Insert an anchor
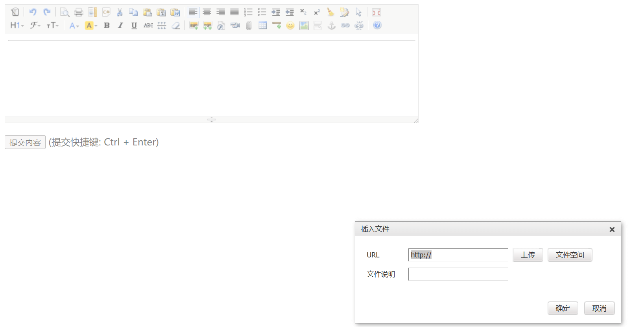The width and height of the screenshot is (644, 327). pos(332,25)
